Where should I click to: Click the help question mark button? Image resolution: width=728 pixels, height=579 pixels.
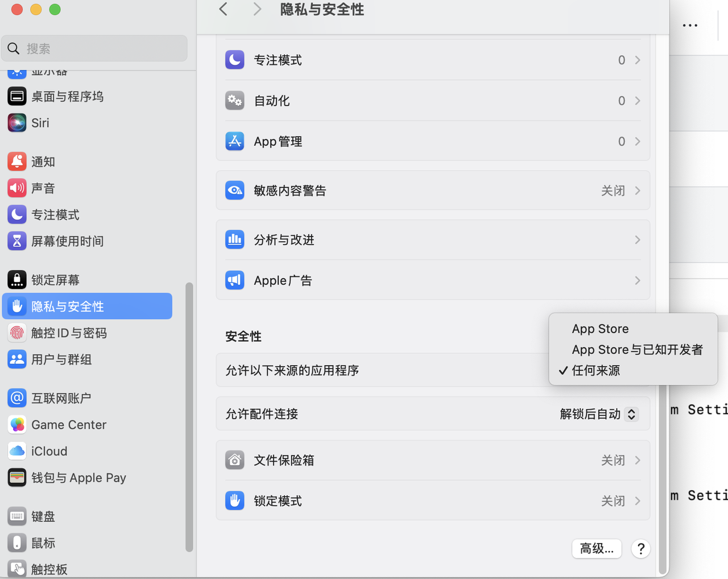640,548
